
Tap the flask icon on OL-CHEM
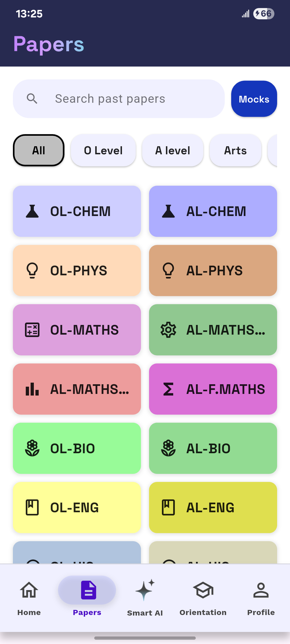[x=32, y=211]
